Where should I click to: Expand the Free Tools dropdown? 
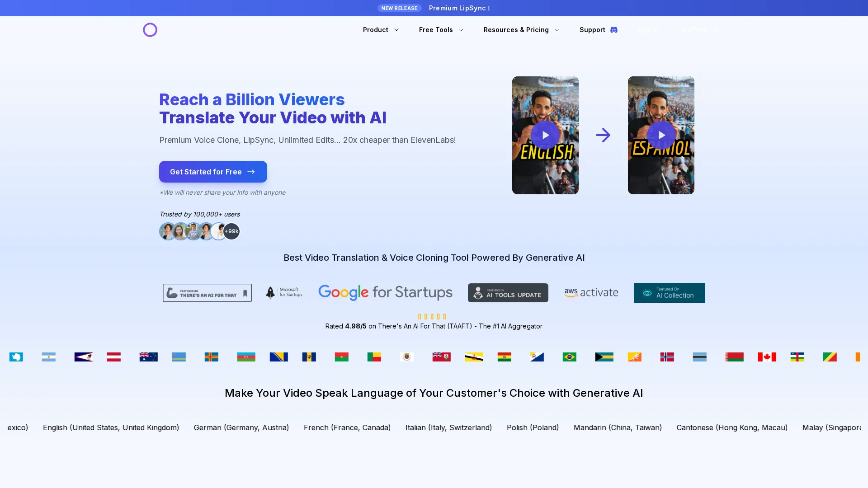[x=441, y=30]
